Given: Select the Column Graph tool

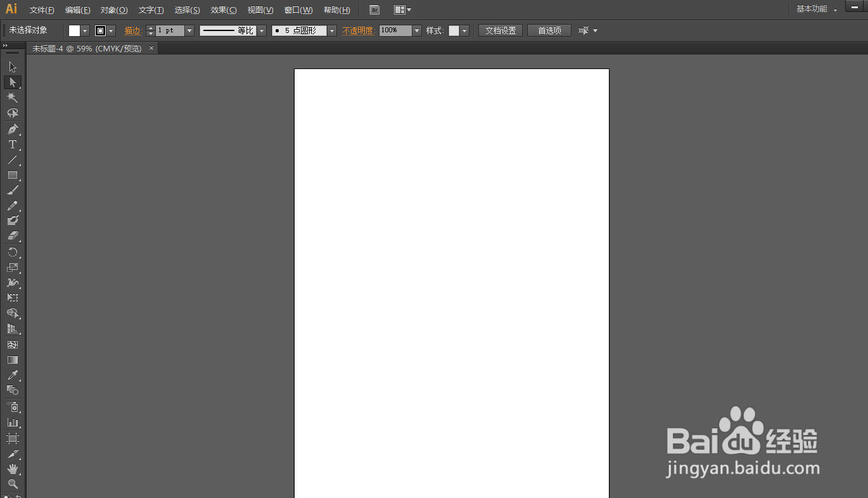Looking at the screenshot, I should [13, 422].
